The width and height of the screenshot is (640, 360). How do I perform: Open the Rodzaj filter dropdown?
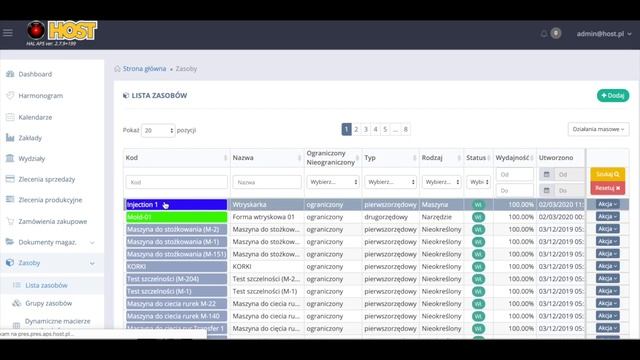441,182
